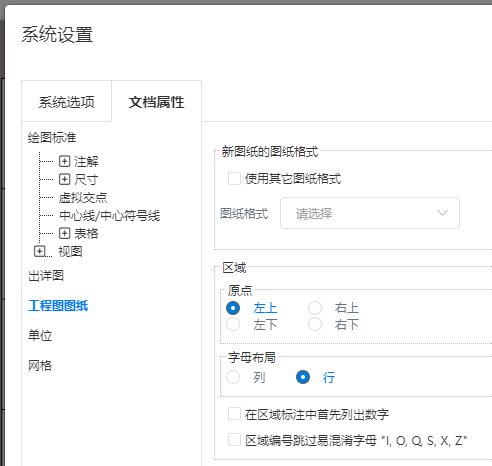The height and width of the screenshot is (466, 492).
Task: Select the 左上 origin radio button
Action: point(233,308)
